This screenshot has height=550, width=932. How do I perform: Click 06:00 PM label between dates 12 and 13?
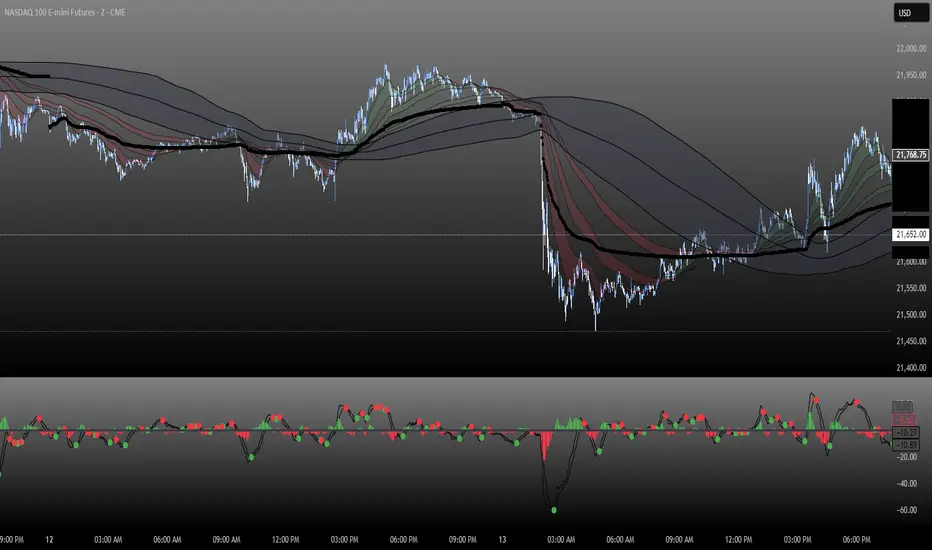pos(404,540)
